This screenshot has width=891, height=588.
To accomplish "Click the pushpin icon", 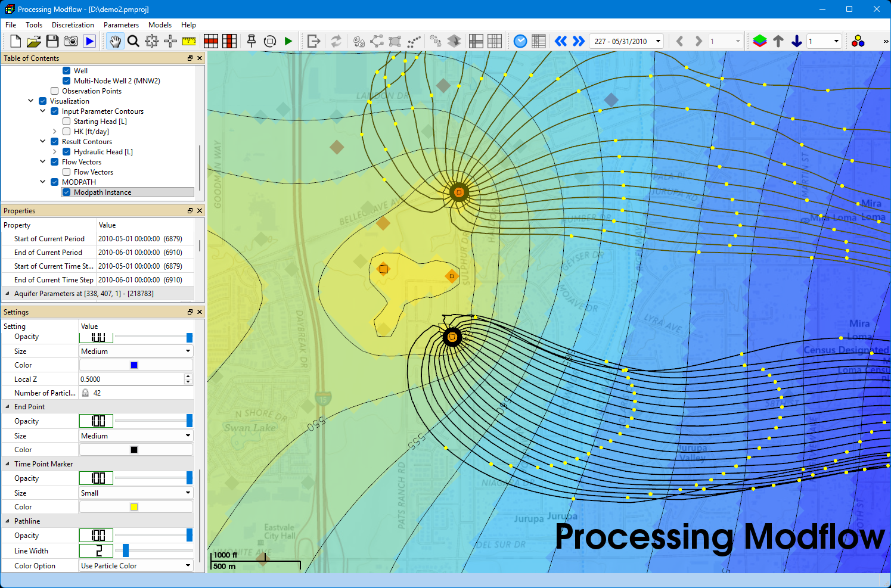I will (252, 41).
